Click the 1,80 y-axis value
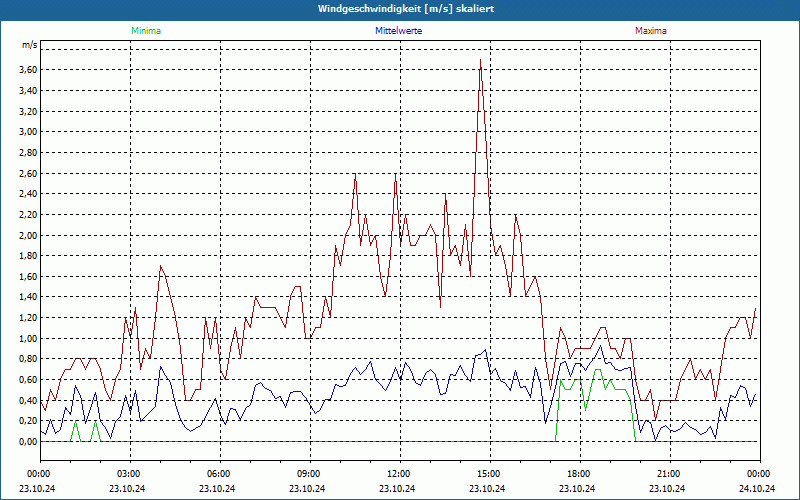 (28, 256)
